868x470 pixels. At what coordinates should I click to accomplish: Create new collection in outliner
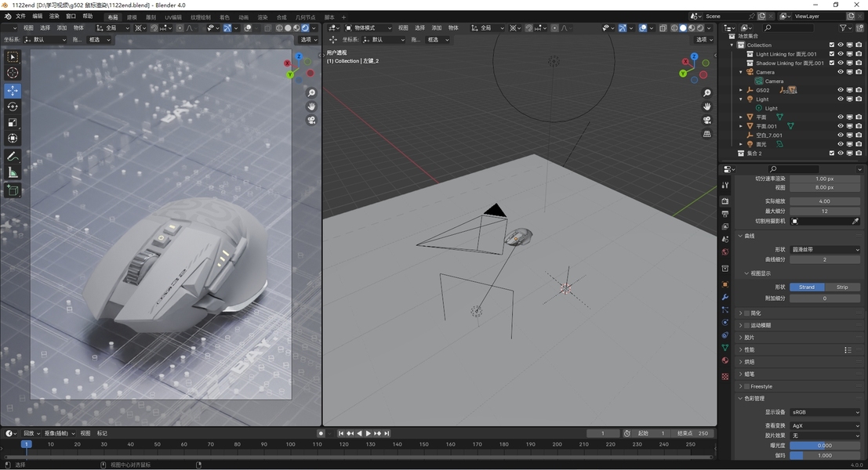tap(859, 27)
